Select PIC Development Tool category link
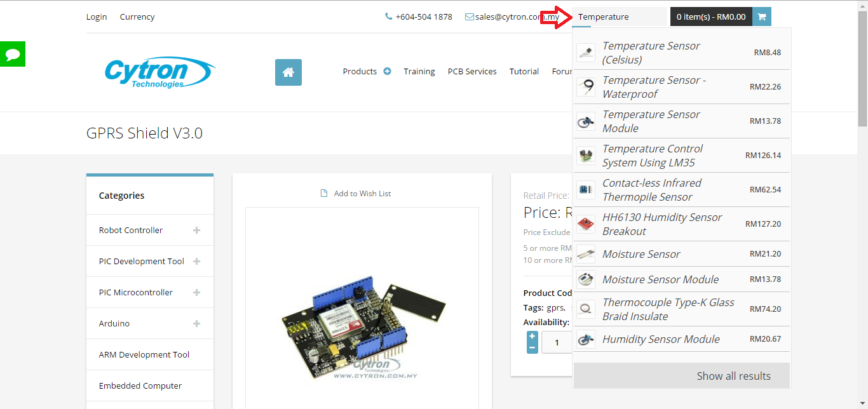Image resolution: width=868 pixels, height=409 pixels. point(142,262)
